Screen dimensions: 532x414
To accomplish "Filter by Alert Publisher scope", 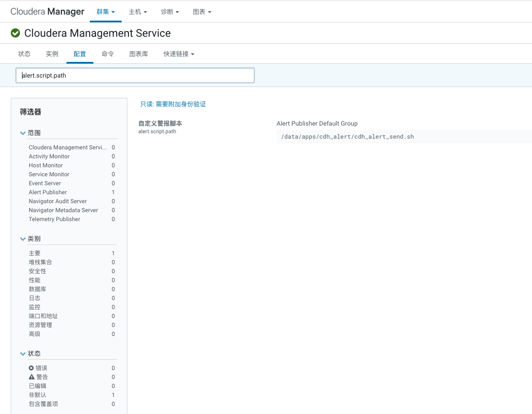I will [x=71, y=192].
